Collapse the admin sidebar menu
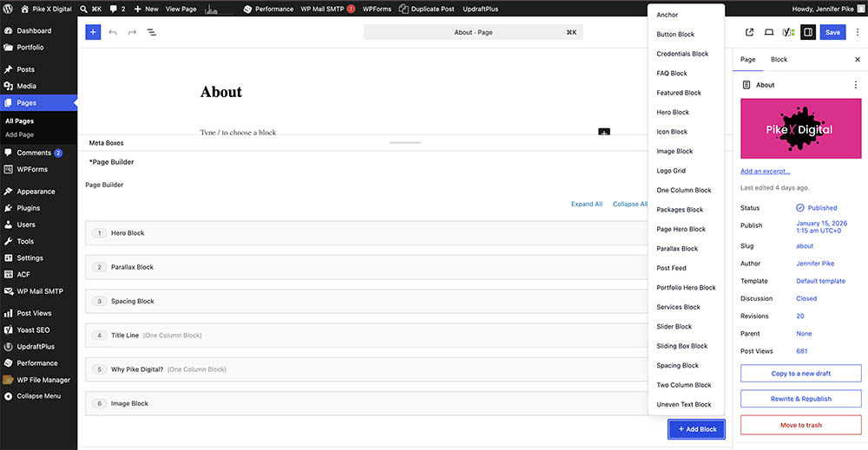 point(38,396)
